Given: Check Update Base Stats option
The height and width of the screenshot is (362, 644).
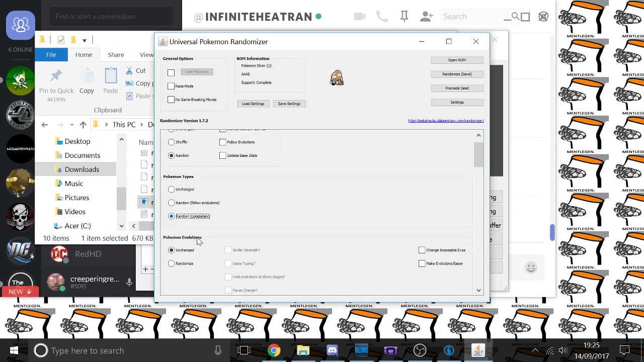Looking at the screenshot, I should click(222, 156).
